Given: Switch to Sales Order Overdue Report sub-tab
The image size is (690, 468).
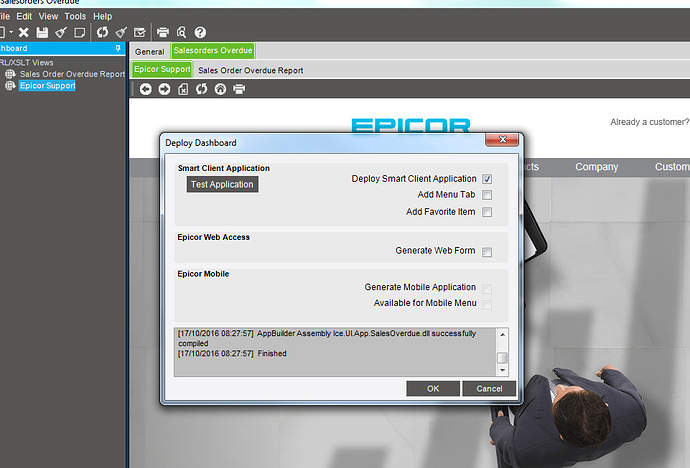Looking at the screenshot, I should click(x=250, y=70).
